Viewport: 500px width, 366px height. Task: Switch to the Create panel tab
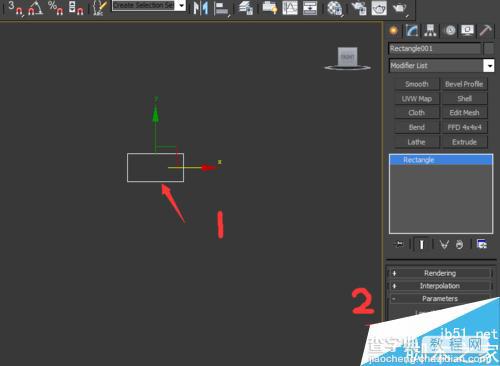393,31
